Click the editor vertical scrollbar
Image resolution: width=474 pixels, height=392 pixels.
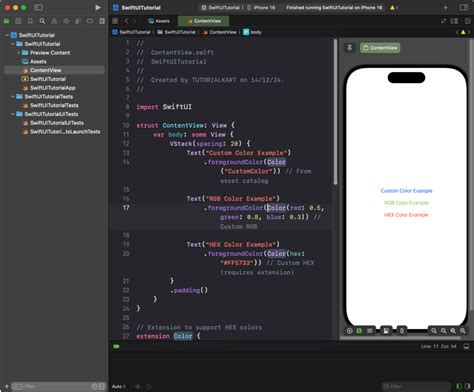[335, 113]
